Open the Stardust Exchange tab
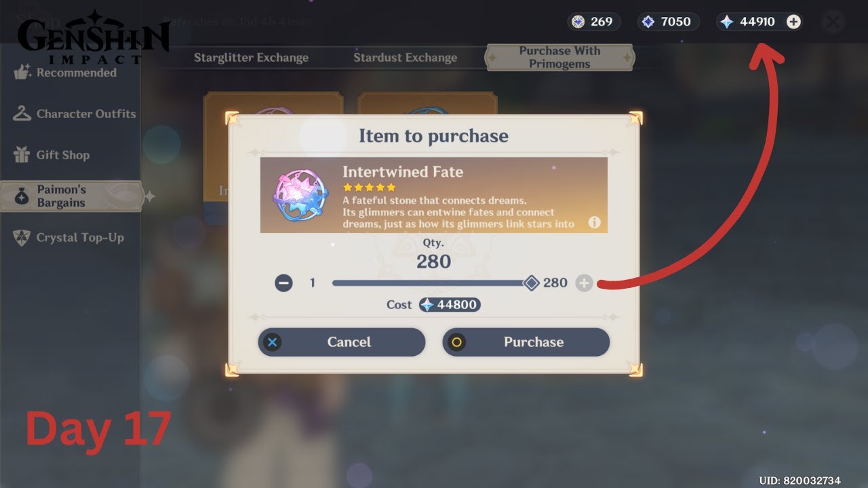 [x=405, y=58]
